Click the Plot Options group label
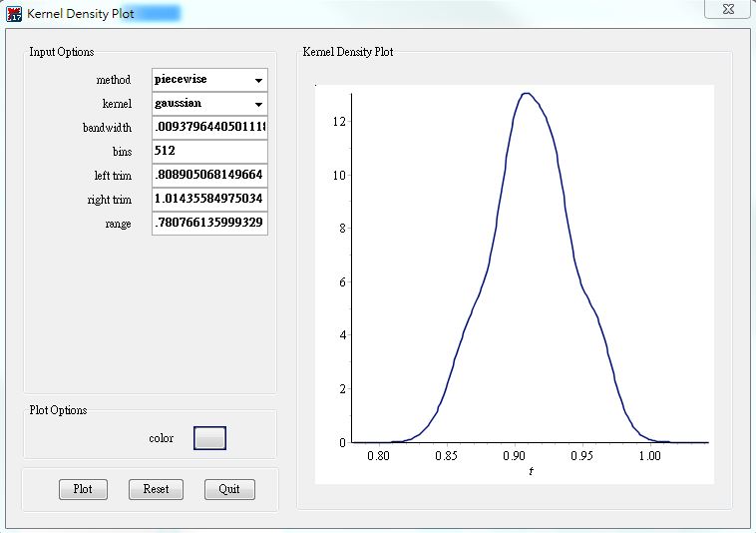 pos(58,410)
